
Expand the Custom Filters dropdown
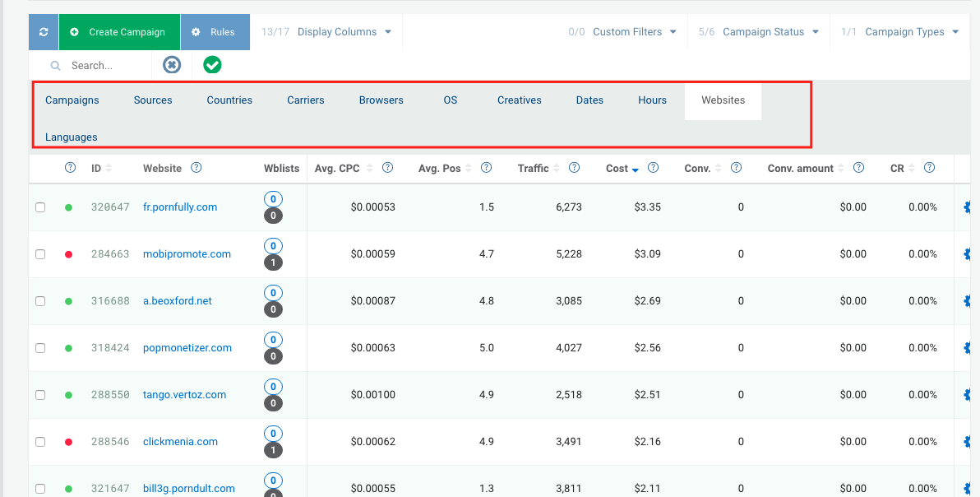tap(636, 31)
